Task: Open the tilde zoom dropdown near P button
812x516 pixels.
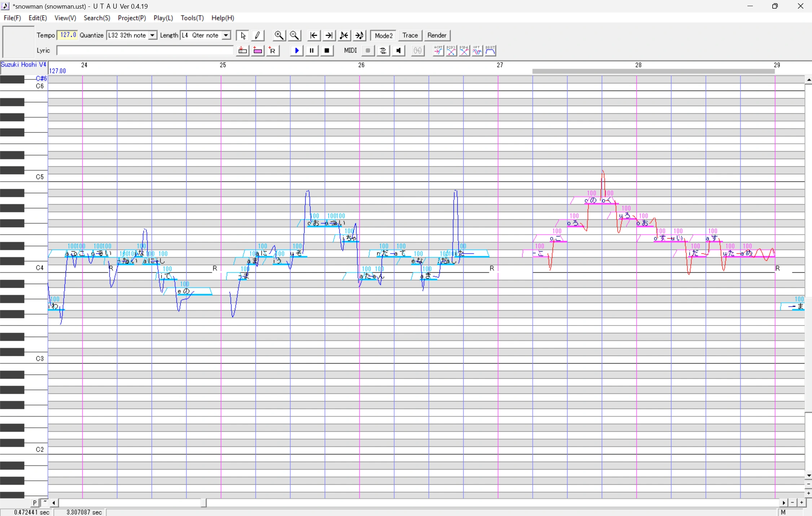Action: tap(45, 503)
